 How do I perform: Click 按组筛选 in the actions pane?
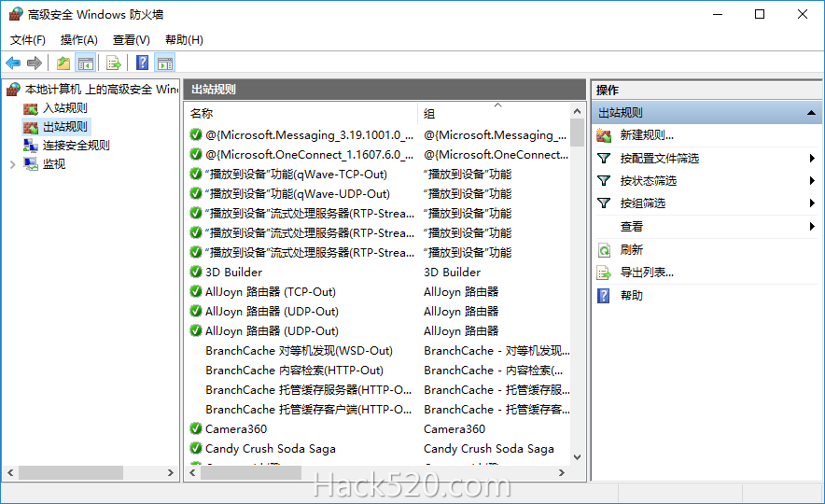pos(642,203)
